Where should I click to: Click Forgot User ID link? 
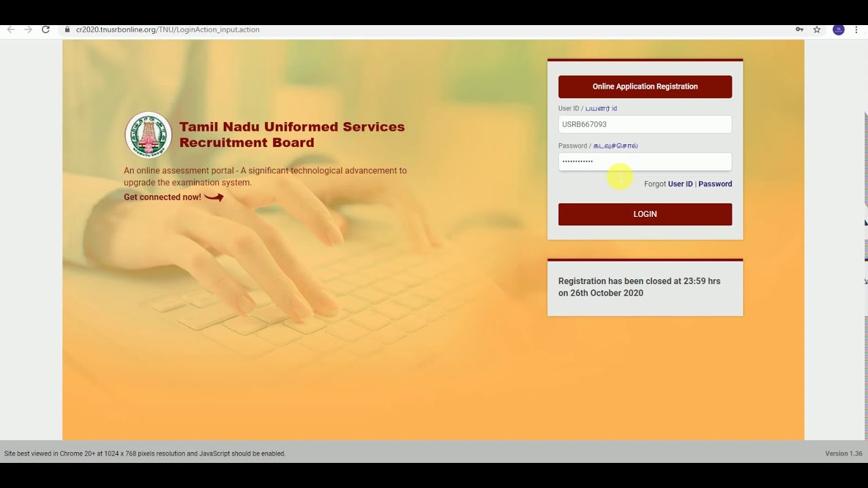coord(680,184)
